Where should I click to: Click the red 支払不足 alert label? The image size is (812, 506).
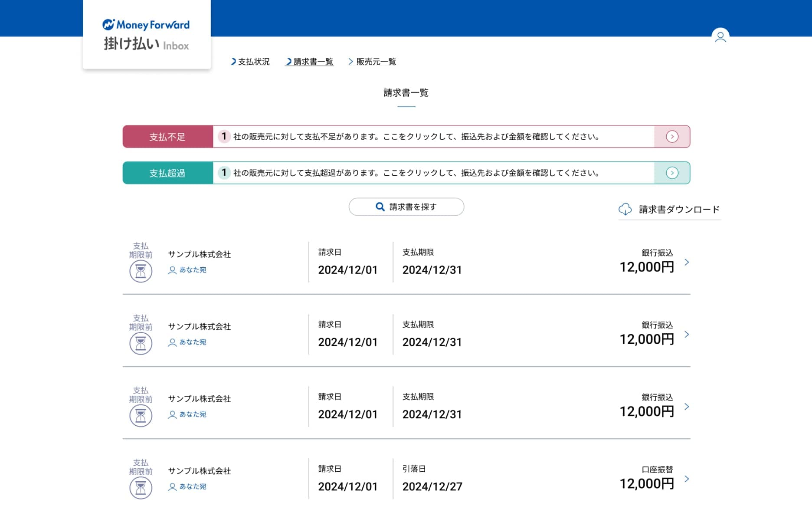point(167,137)
